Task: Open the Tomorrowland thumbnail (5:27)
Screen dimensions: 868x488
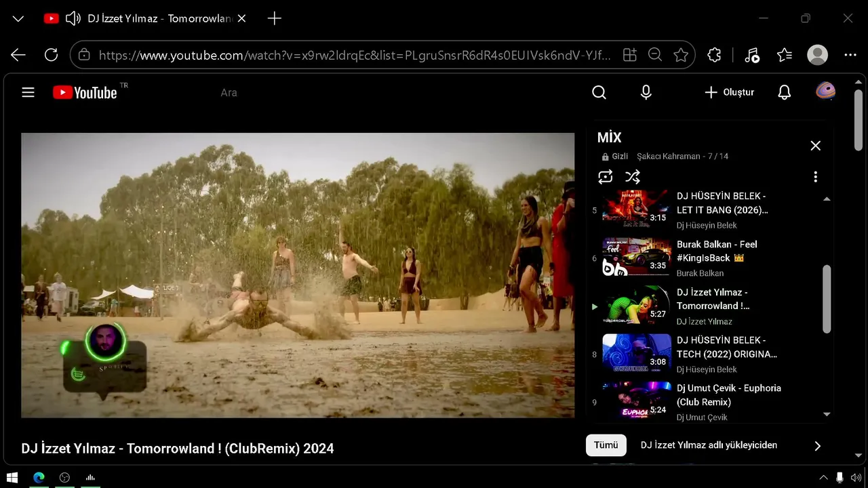Action: pyautogui.click(x=636, y=305)
